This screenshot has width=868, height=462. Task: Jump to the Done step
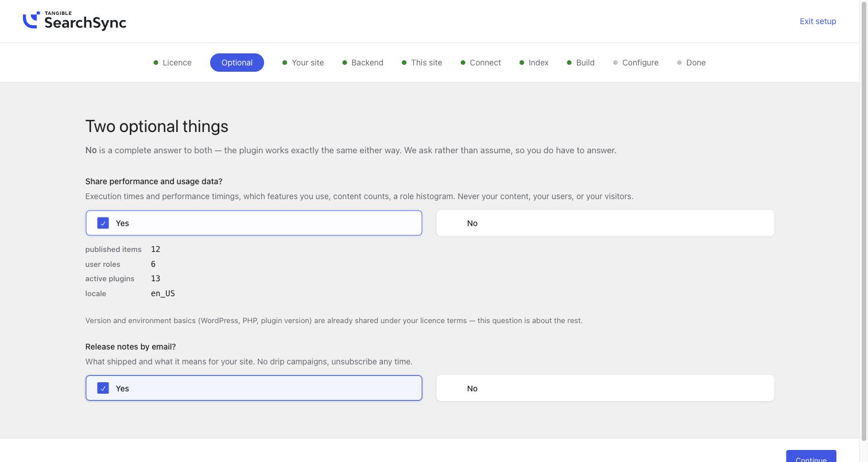691,63
